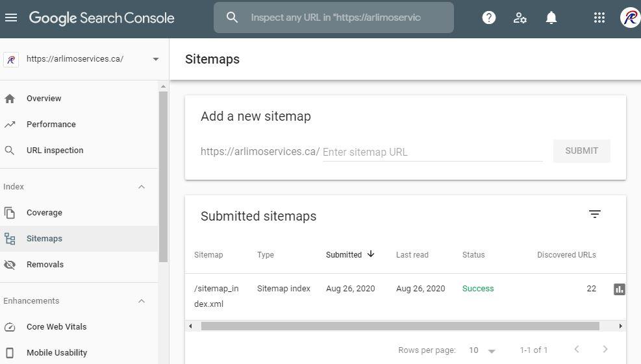Click the Core Web Vitals gauge icon
This screenshot has width=641, height=364.
click(x=10, y=327)
